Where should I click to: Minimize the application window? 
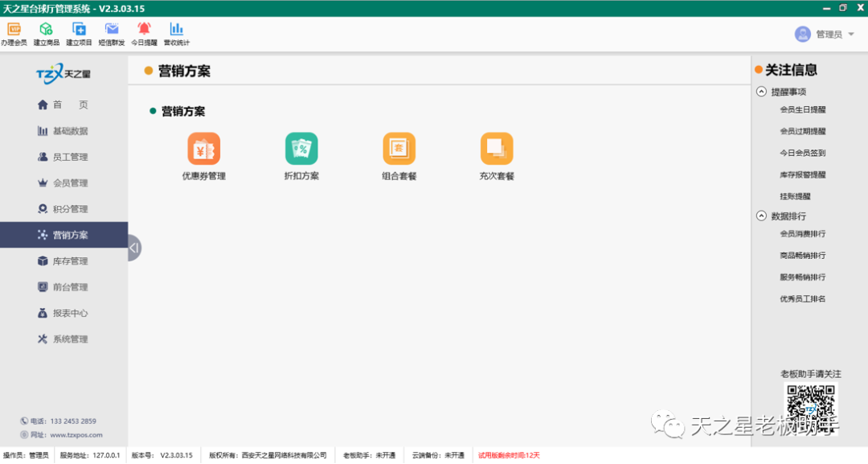(826, 8)
